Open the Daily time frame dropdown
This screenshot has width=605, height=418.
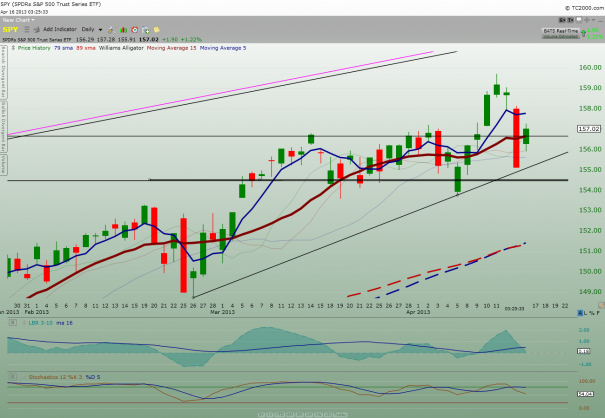pos(92,29)
